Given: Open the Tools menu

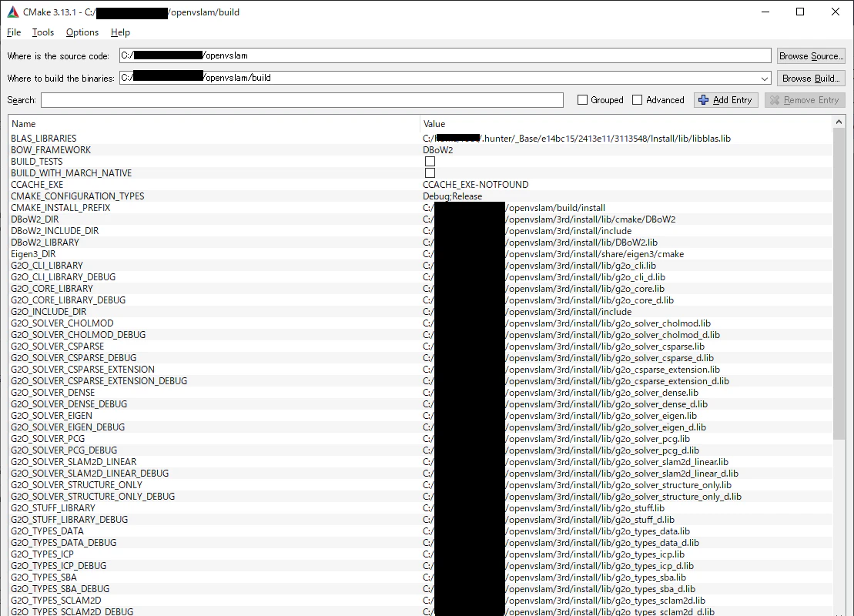Looking at the screenshot, I should [43, 32].
